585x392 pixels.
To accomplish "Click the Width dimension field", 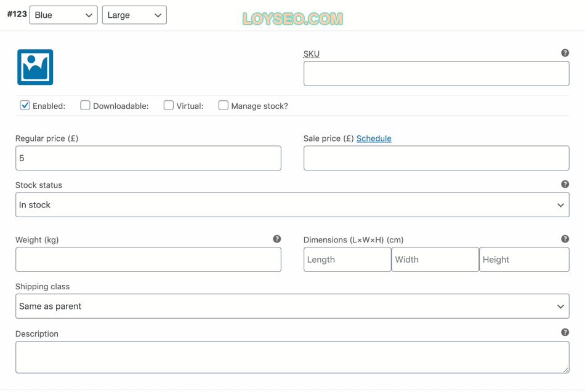I will click(x=435, y=260).
